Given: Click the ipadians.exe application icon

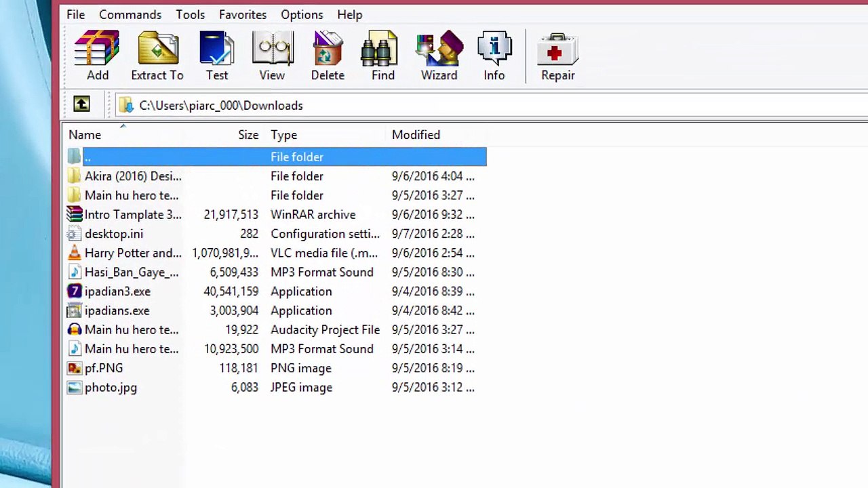Looking at the screenshot, I should pos(75,310).
